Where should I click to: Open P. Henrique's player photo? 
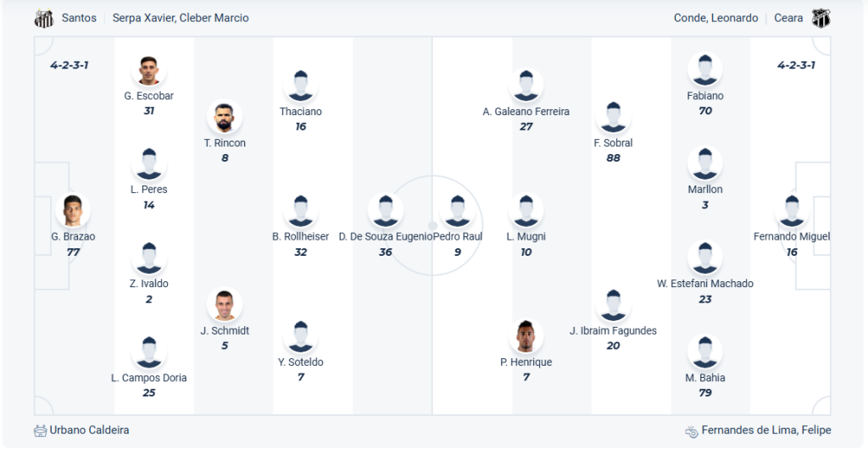point(526,336)
